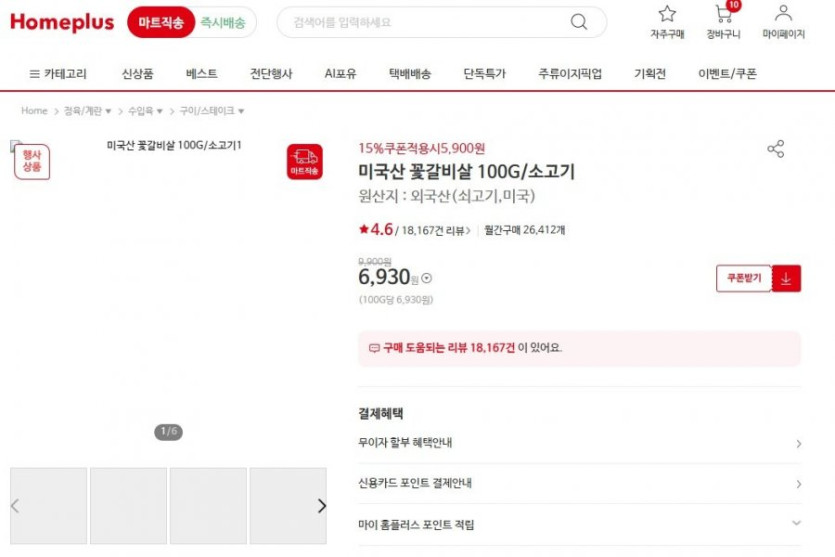Screen dimensions: 835x557
Task: Open the 18,167건 리뷰 link
Action: click(x=436, y=230)
